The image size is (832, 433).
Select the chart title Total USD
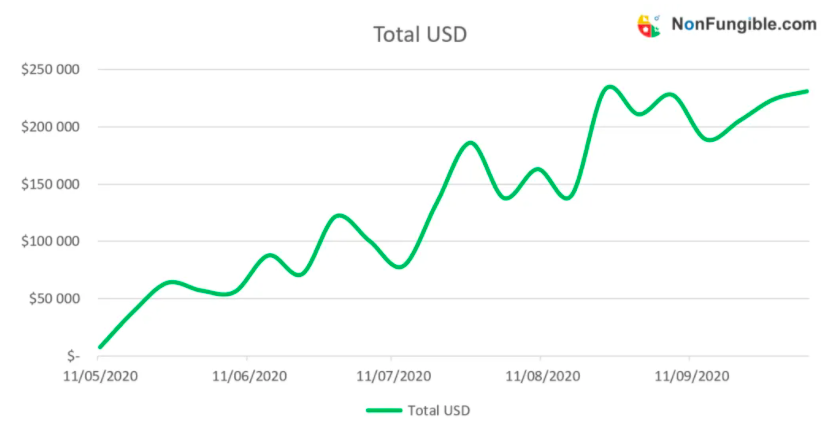click(420, 34)
